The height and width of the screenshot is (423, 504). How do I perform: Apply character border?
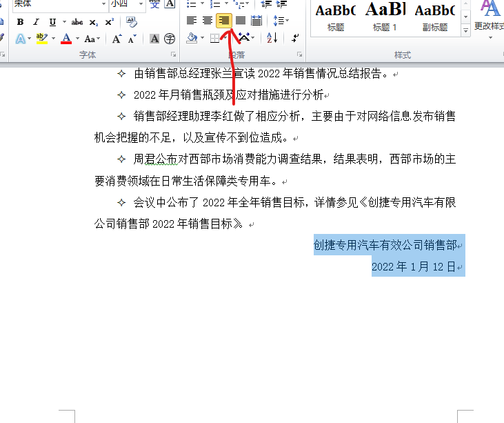[170, 4]
